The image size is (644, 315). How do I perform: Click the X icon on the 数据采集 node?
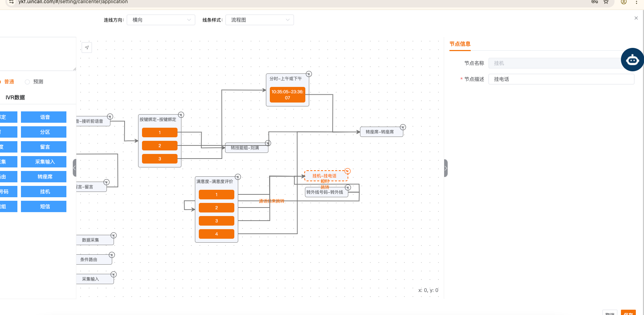(114, 236)
